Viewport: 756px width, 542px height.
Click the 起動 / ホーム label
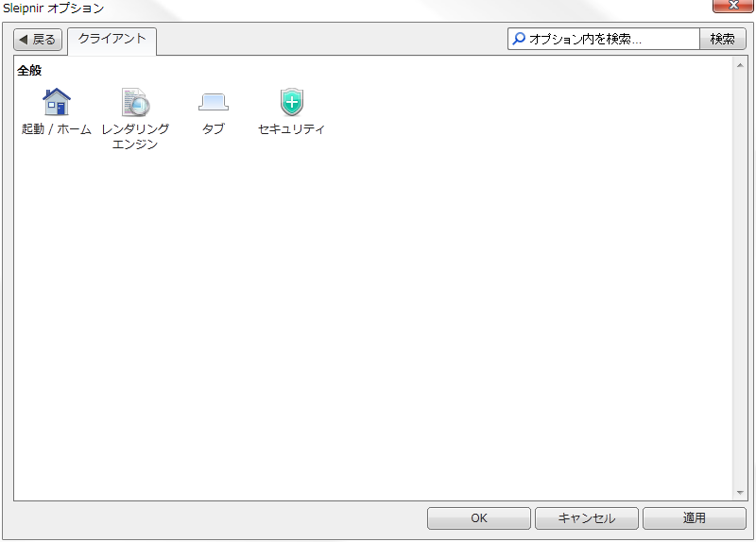(x=57, y=129)
